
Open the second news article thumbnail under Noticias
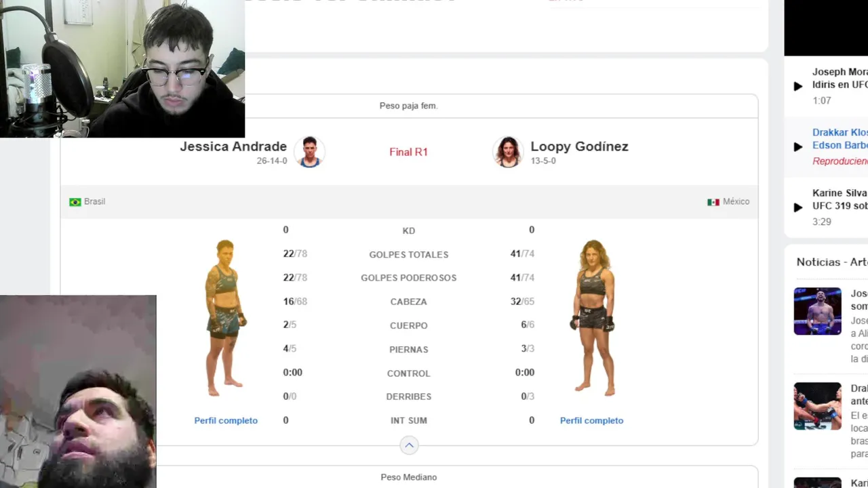[818, 406]
